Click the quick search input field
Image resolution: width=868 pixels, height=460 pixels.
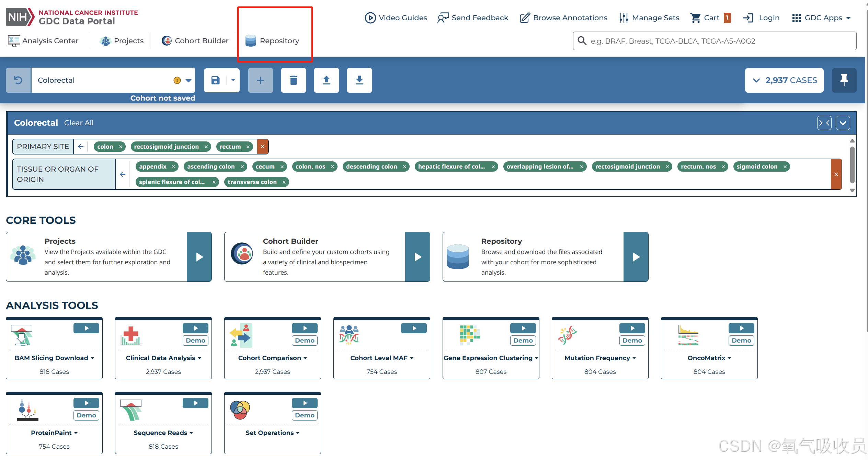click(x=714, y=41)
